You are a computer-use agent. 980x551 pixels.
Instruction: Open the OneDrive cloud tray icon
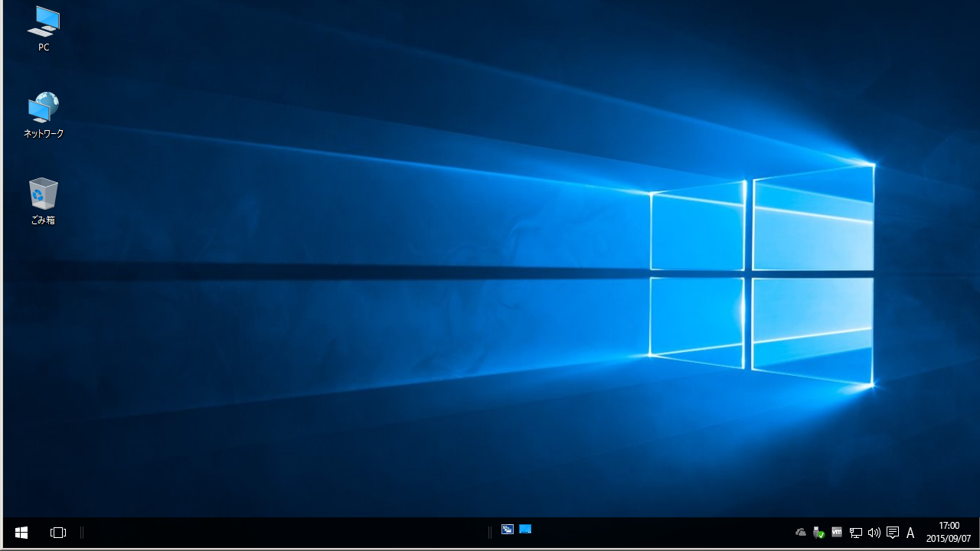pyautogui.click(x=801, y=533)
